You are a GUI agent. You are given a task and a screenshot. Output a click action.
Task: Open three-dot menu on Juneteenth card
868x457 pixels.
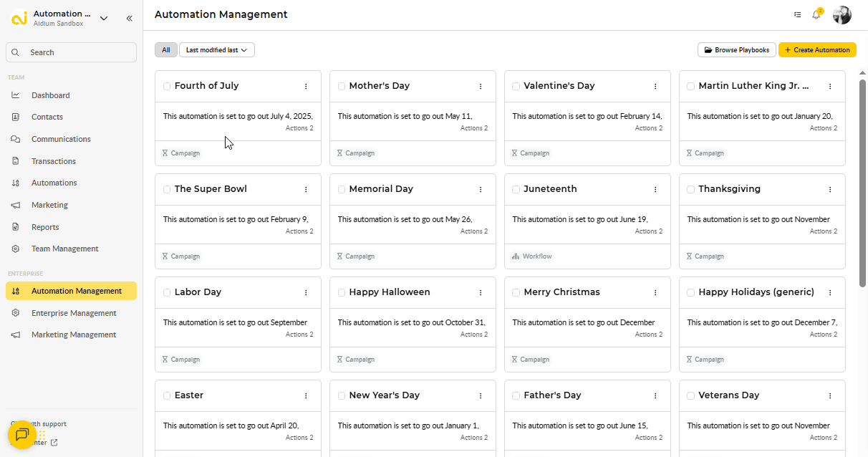click(655, 189)
